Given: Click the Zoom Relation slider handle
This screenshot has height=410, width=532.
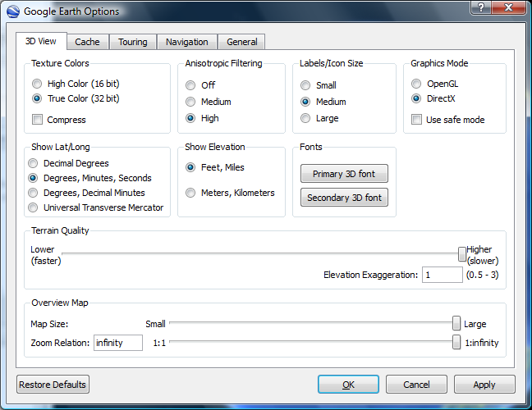Looking at the screenshot, I should (456, 342).
